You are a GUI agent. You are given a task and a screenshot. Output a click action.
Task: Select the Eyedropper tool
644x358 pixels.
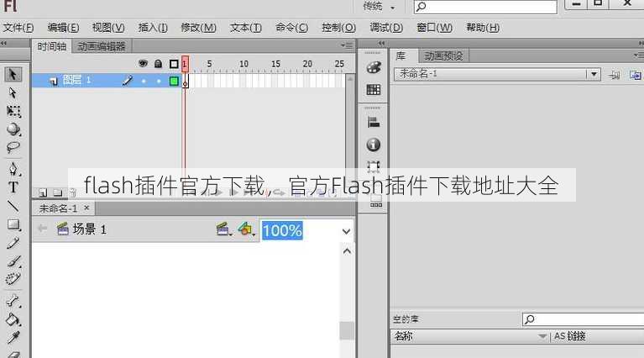pos(13,338)
